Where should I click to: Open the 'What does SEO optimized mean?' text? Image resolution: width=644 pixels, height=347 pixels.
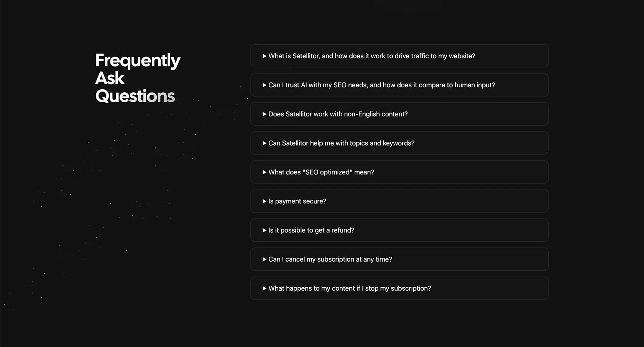pyautogui.click(x=321, y=172)
